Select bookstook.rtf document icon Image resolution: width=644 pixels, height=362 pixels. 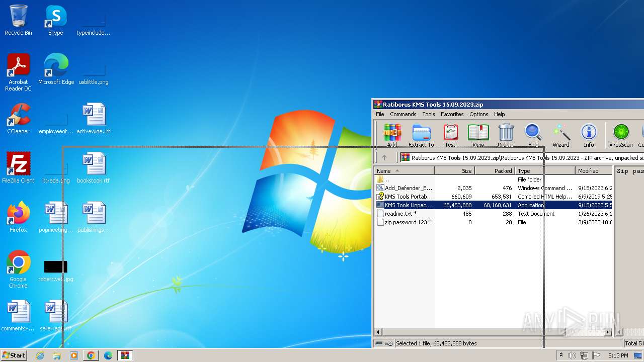[x=94, y=168]
